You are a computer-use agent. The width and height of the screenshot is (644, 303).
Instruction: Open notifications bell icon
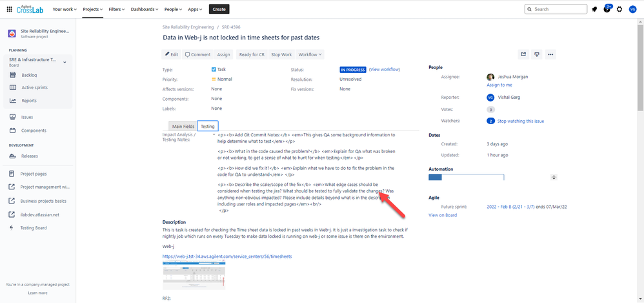[595, 9]
